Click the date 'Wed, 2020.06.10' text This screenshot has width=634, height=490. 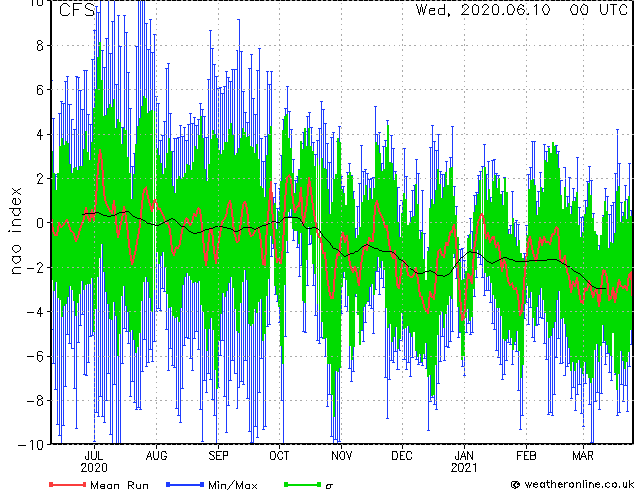483,10
